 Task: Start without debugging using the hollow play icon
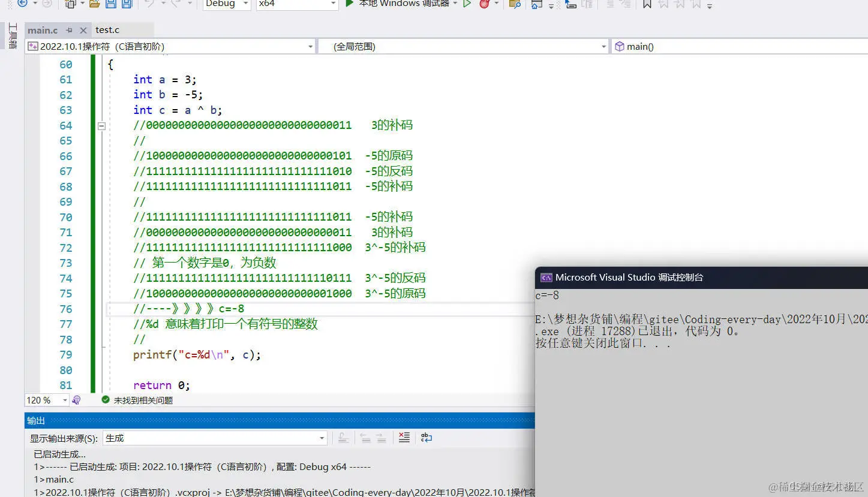point(467,4)
